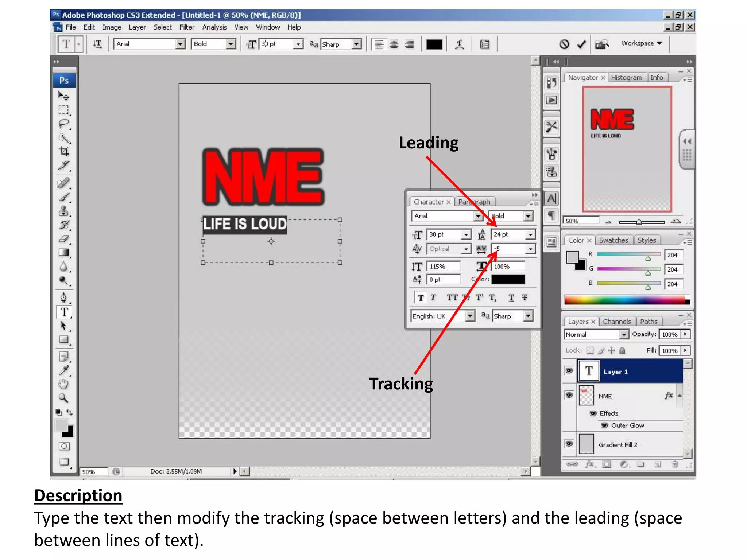Toggle Character and Paragraph palettes button
747x560 pixels.
pyautogui.click(x=485, y=44)
